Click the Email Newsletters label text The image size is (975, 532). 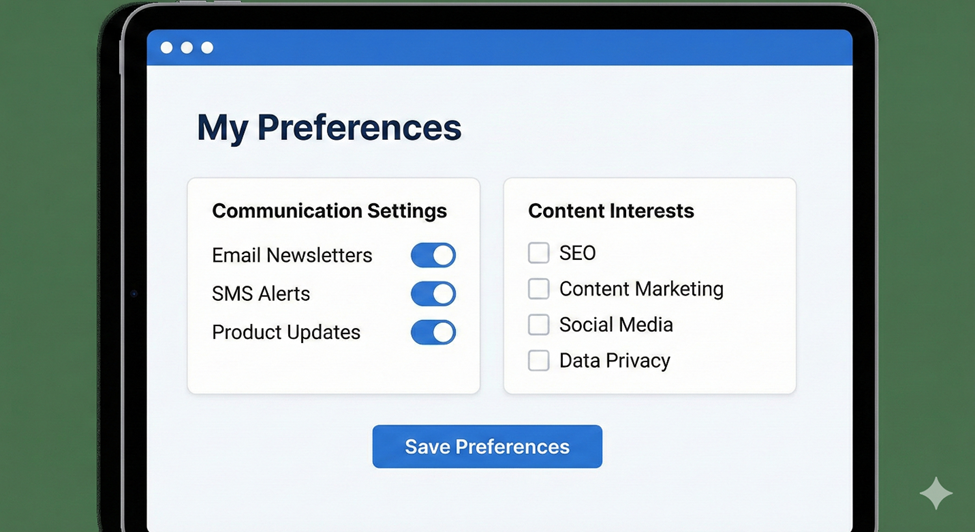292,255
